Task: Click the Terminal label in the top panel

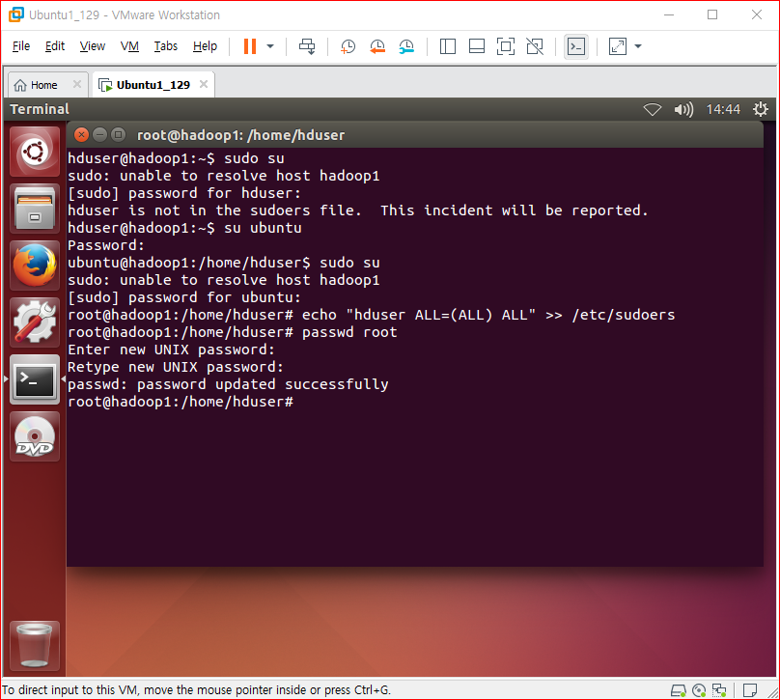Action: tap(40, 109)
